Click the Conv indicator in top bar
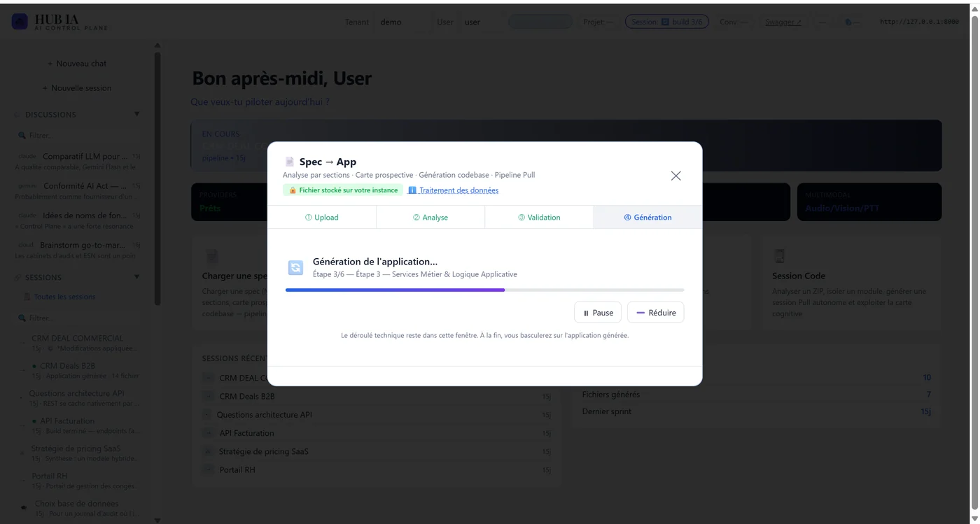Image resolution: width=980 pixels, height=524 pixels. [733, 22]
